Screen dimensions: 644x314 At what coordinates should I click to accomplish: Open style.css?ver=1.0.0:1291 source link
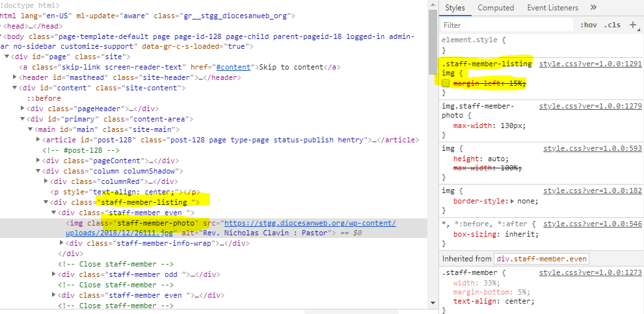tap(591, 64)
